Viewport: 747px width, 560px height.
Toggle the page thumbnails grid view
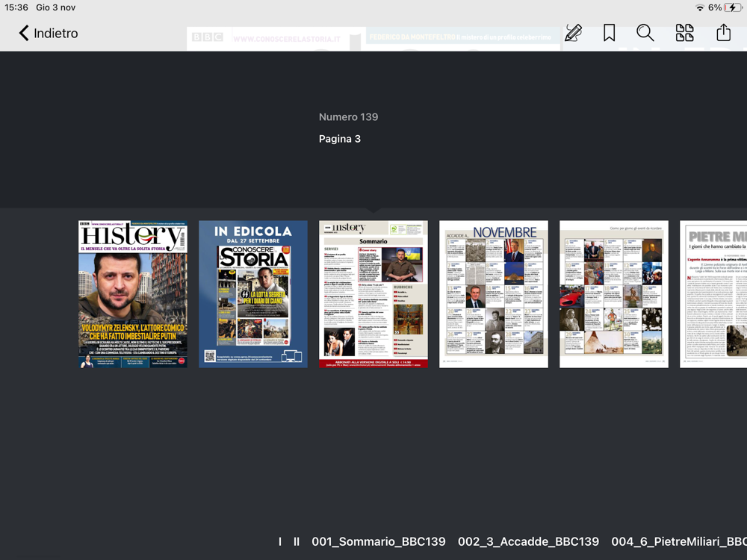tap(684, 33)
